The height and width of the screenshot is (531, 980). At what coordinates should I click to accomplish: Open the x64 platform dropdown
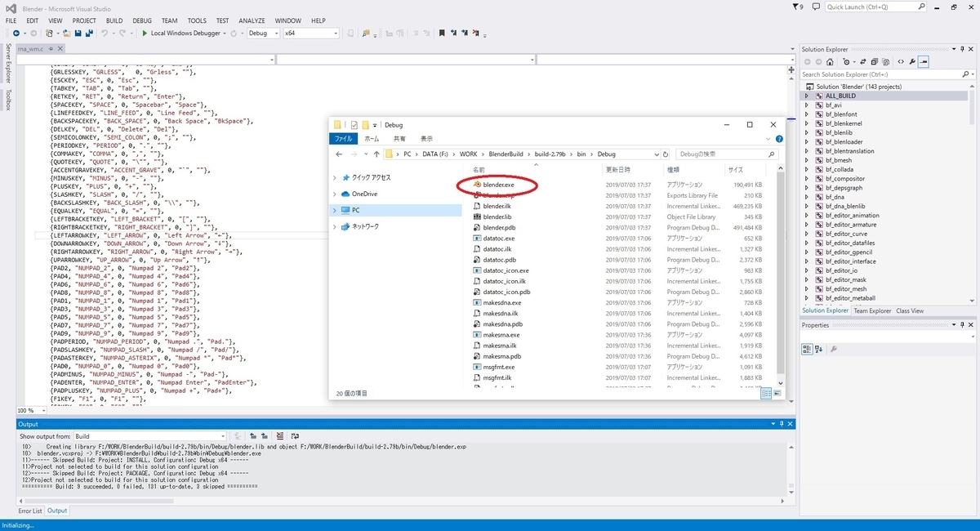(x=310, y=33)
